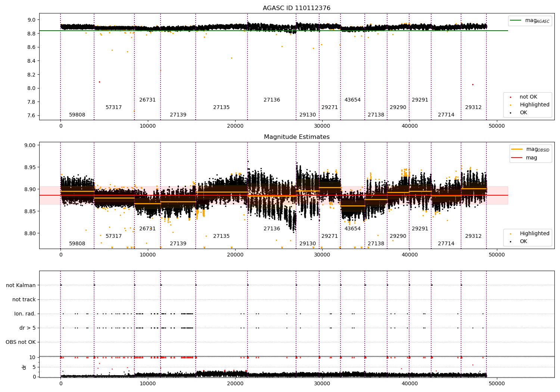Click label 29312 in Magnitude Estimates plot
The image size is (560, 392).
click(x=473, y=236)
